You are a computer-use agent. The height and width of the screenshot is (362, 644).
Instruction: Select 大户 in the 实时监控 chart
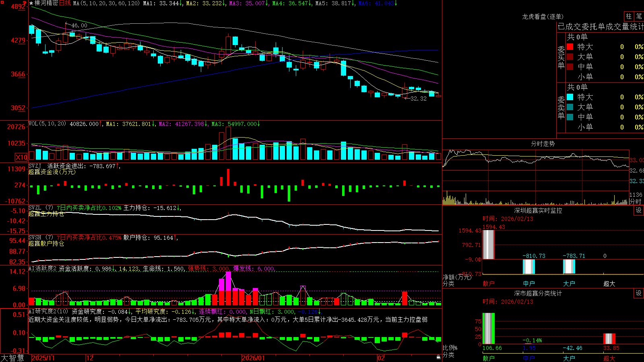point(569,284)
